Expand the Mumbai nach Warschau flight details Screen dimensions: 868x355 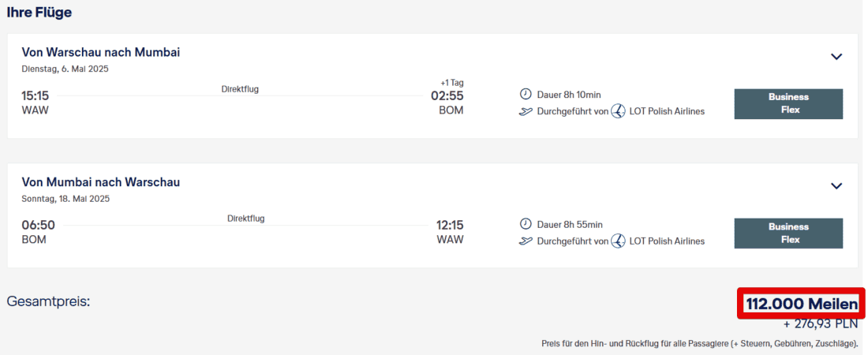(836, 186)
